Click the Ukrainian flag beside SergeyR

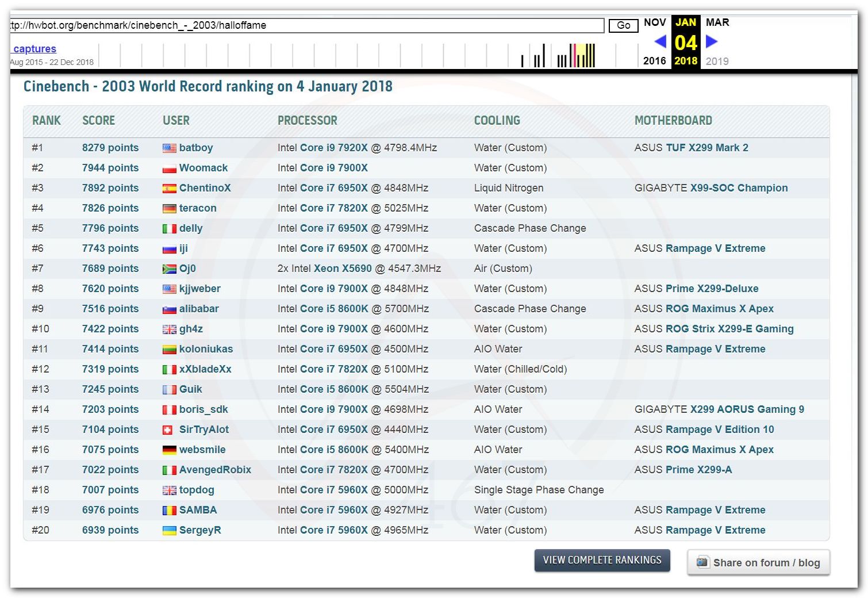pyautogui.click(x=169, y=531)
